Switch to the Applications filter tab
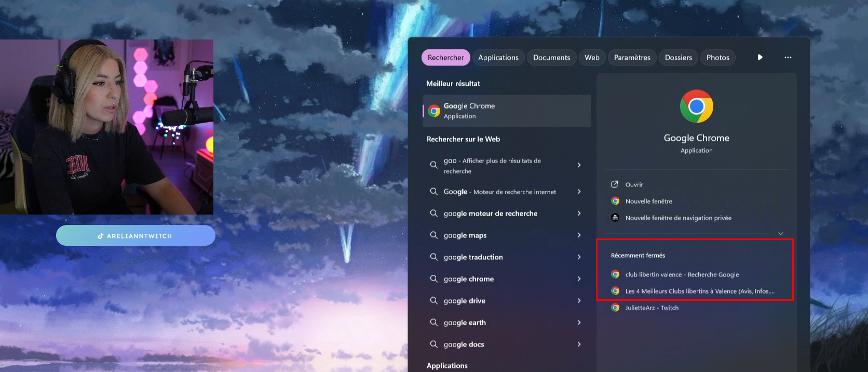The image size is (868, 372). click(x=498, y=58)
